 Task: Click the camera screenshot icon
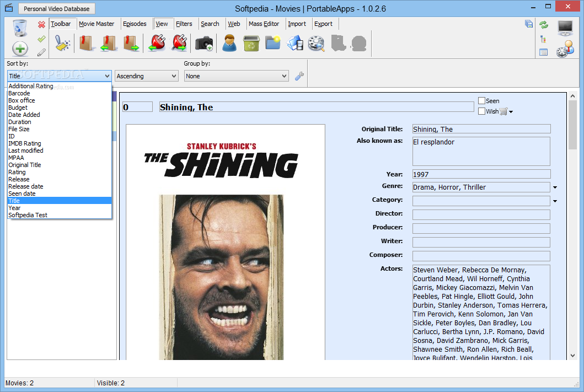[203, 43]
